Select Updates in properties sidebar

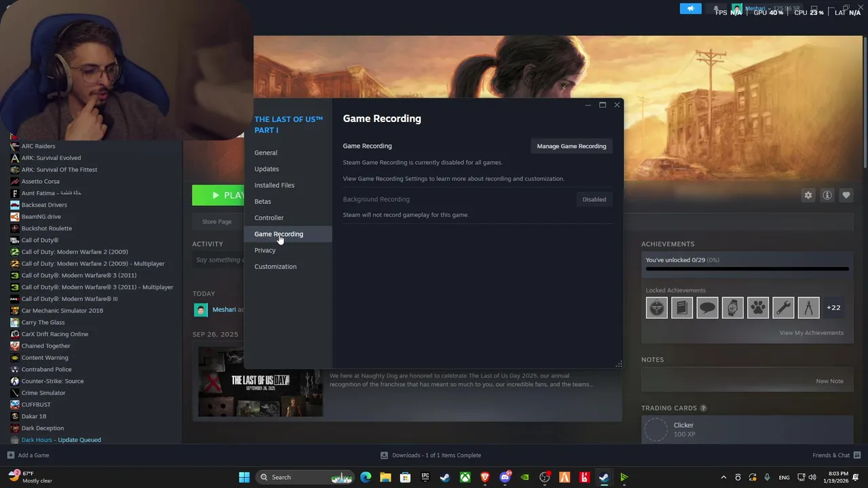[267, 169]
